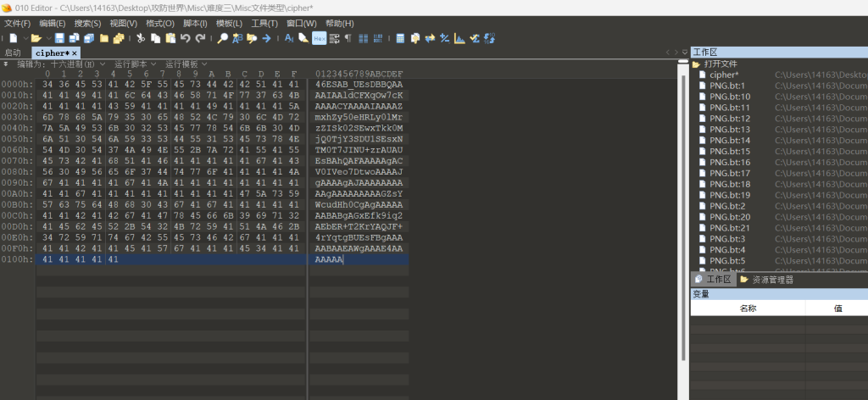Screen dimensions: 868x400
Task: Click the New file icon
Action: tap(13, 38)
